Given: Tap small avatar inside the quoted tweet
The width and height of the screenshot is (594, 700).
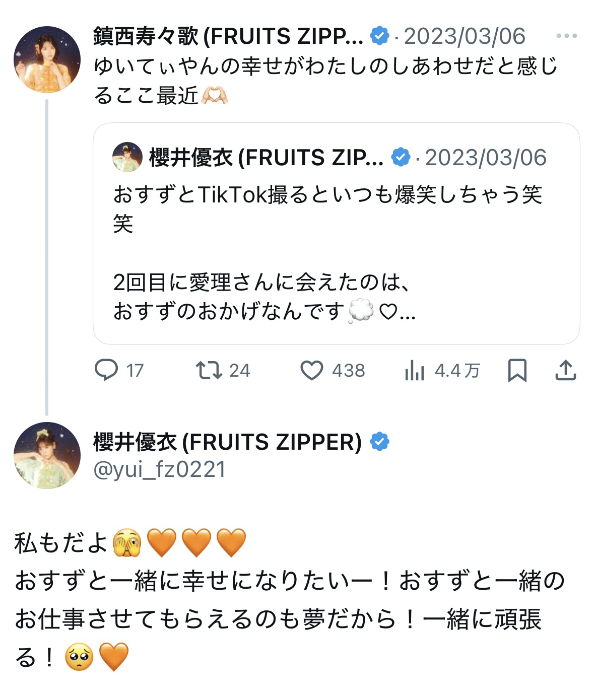Looking at the screenshot, I should coord(127,157).
